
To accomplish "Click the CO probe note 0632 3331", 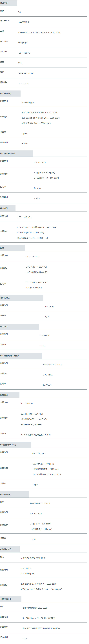I will 40,503.
